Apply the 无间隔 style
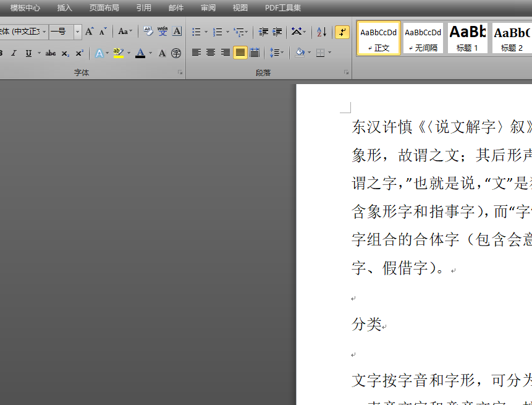 [423, 38]
